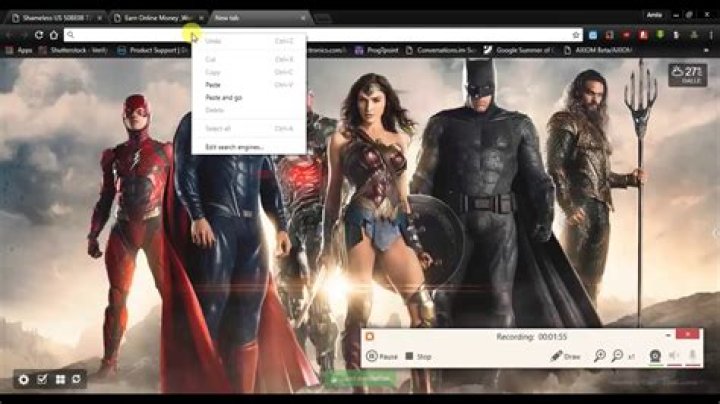The width and height of the screenshot is (720, 404).
Task: Open the Chrome three-dot menu
Action: (x=711, y=35)
